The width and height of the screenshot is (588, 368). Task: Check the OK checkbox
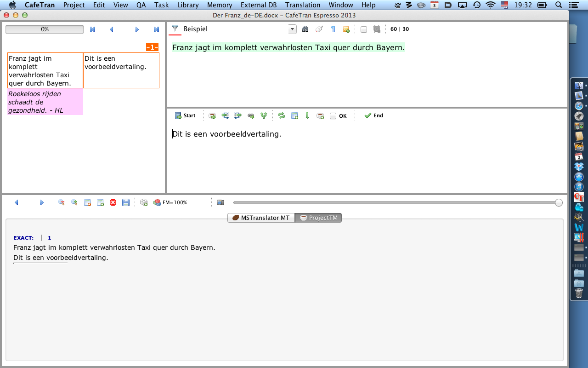tap(333, 116)
